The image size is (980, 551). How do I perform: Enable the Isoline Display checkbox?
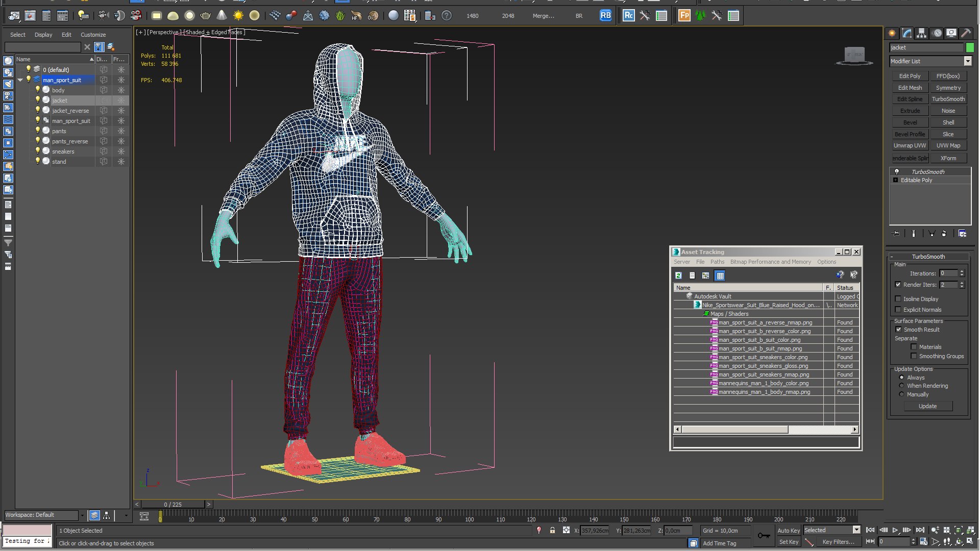coord(898,299)
